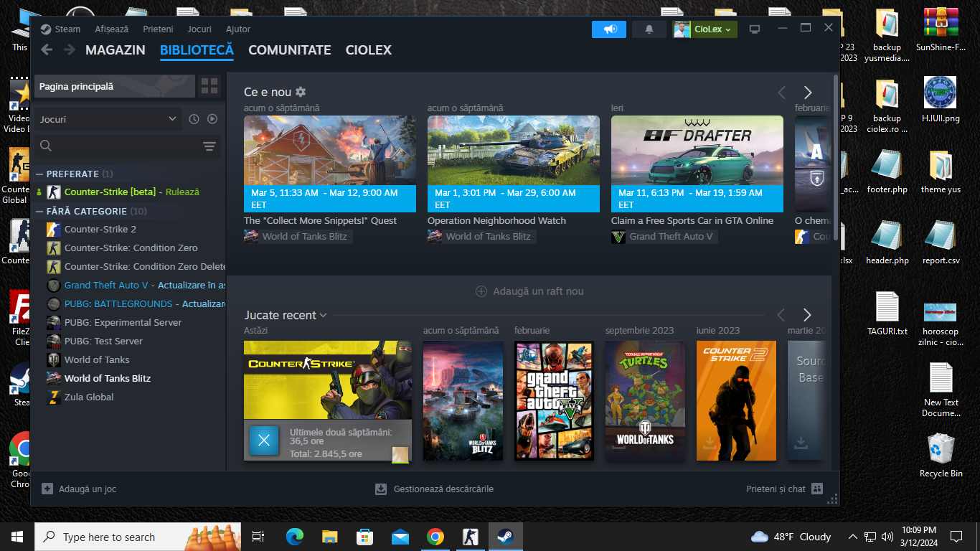Open the Prieteni menu
980x551 pixels.
[x=158, y=29]
